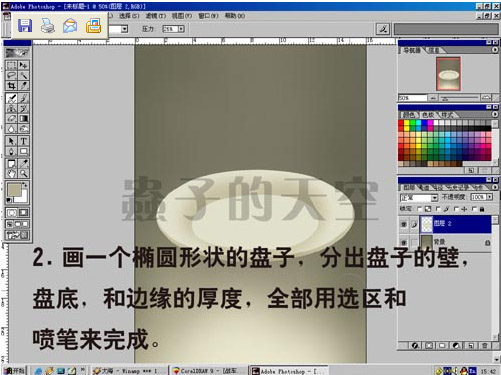
Task: Click the Print icon
Action: coord(48,26)
